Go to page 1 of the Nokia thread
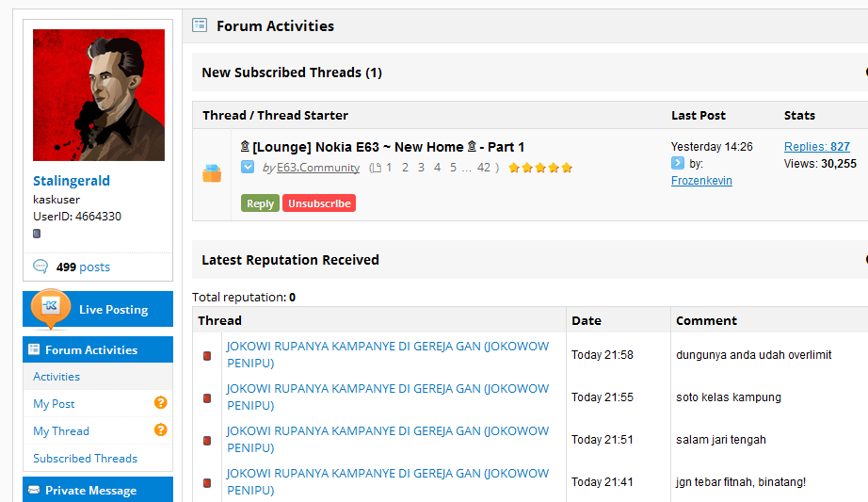Viewport: 868px width, 502px height. point(389,168)
